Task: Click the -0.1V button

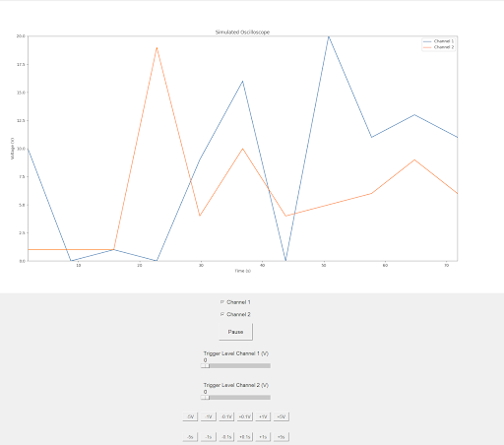Action: [x=226, y=416]
